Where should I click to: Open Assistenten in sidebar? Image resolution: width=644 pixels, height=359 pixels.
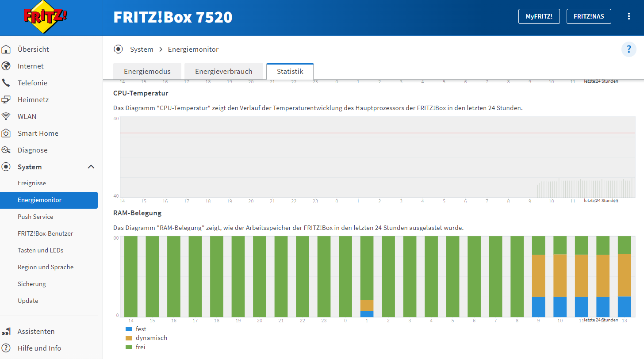point(36,331)
